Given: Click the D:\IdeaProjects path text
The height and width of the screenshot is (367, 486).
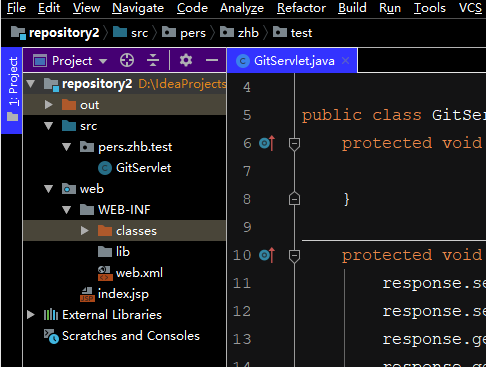Looking at the screenshot, I should 182,84.
